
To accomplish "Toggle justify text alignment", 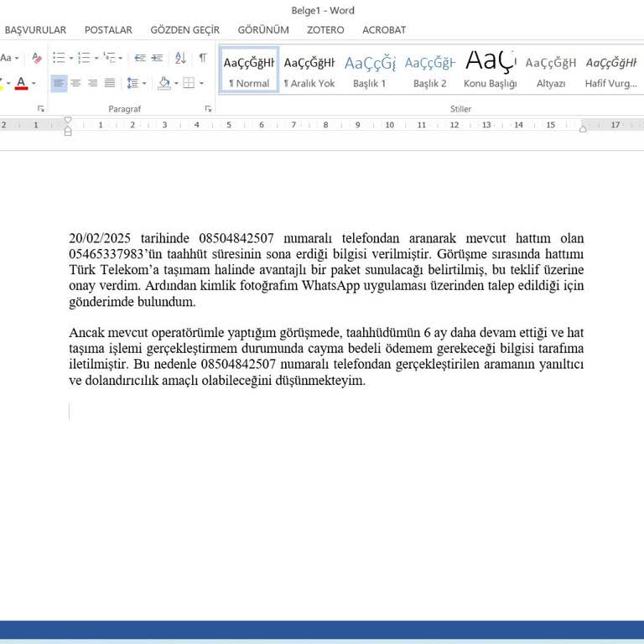I will (x=109, y=83).
